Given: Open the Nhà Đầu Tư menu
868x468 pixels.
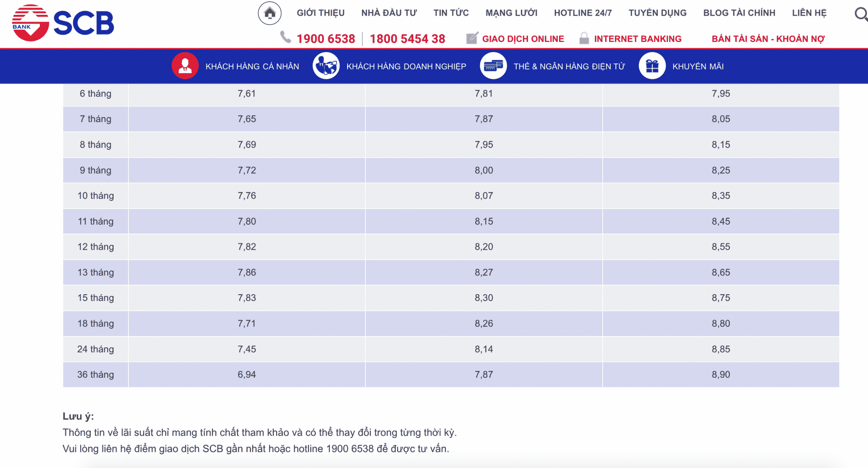Looking at the screenshot, I should (x=389, y=13).
